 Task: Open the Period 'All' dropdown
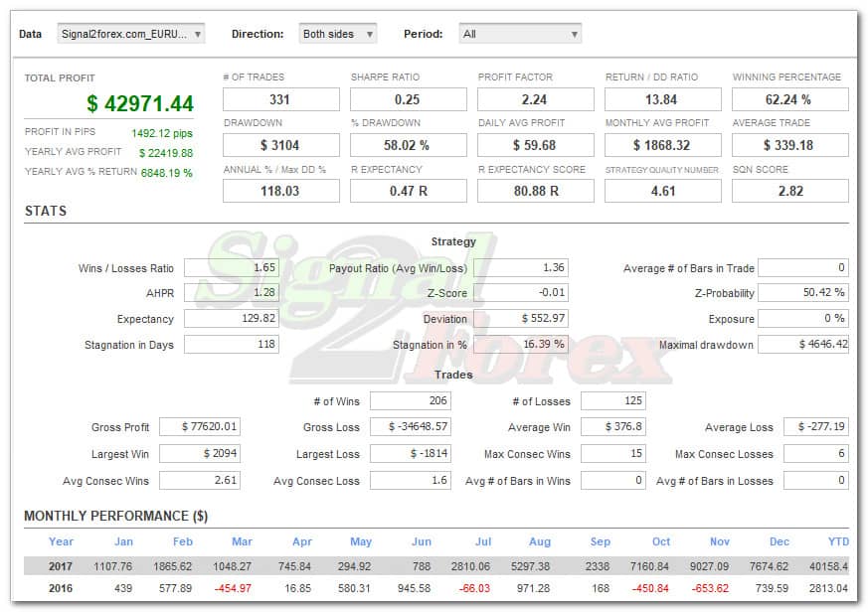coord(520,34)
